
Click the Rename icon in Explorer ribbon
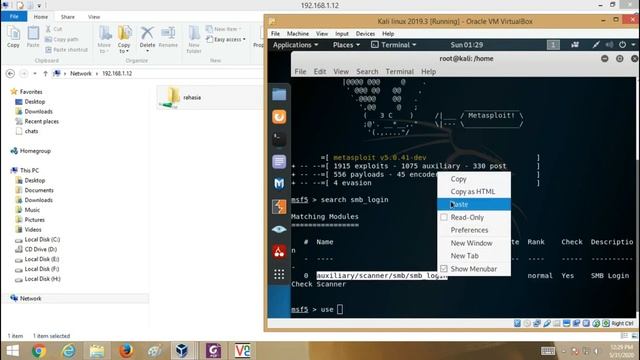(x=168, y=38)
